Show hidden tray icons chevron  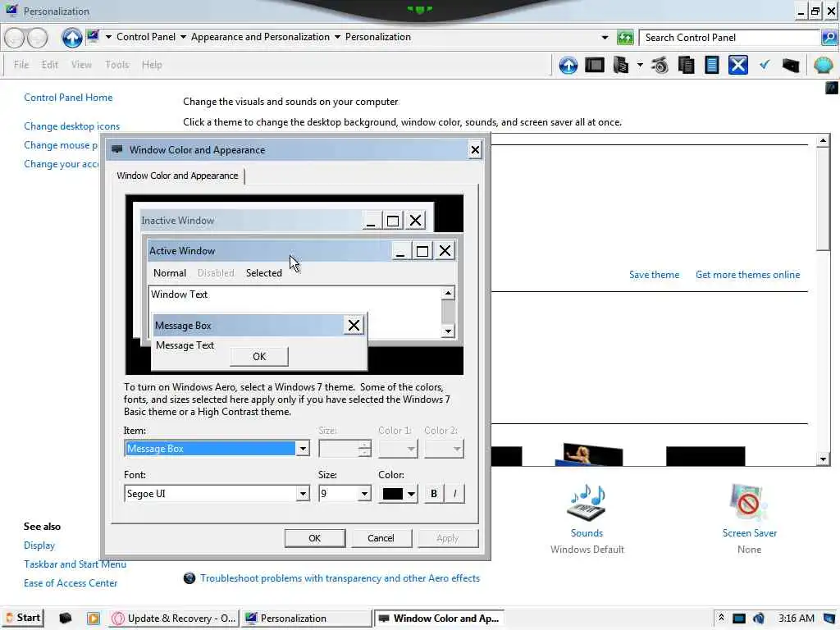pyautogui.click(x=721, y=618)
